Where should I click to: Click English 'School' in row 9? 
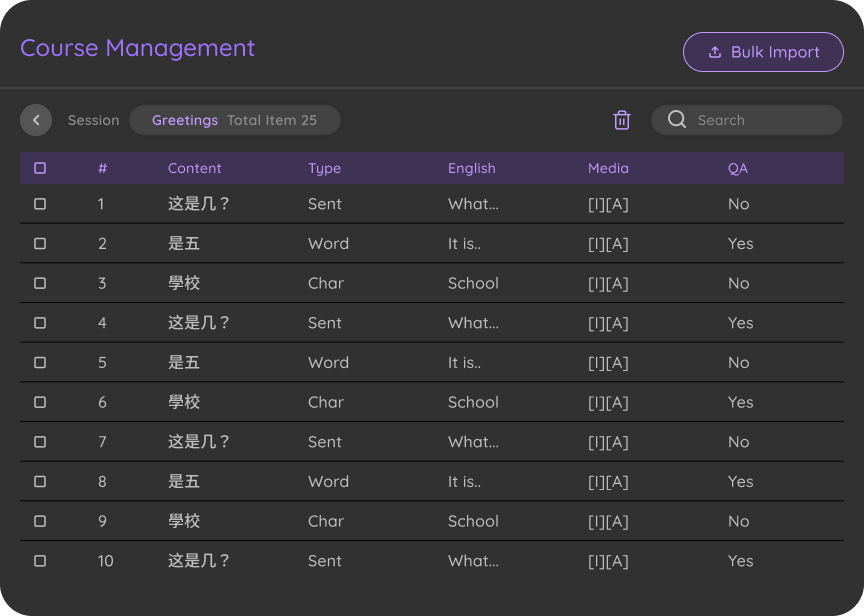(473, 521)
